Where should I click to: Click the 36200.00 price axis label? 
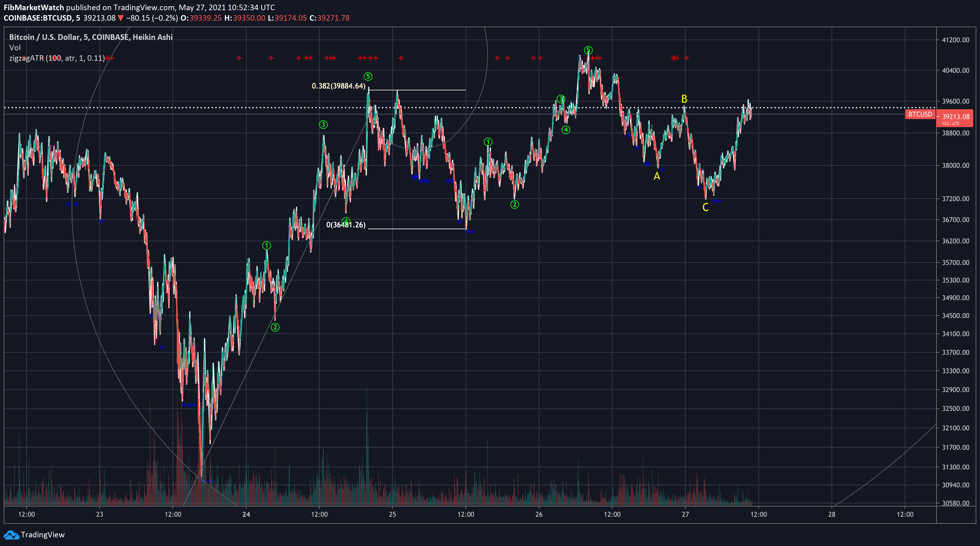[x=956, y=241]
